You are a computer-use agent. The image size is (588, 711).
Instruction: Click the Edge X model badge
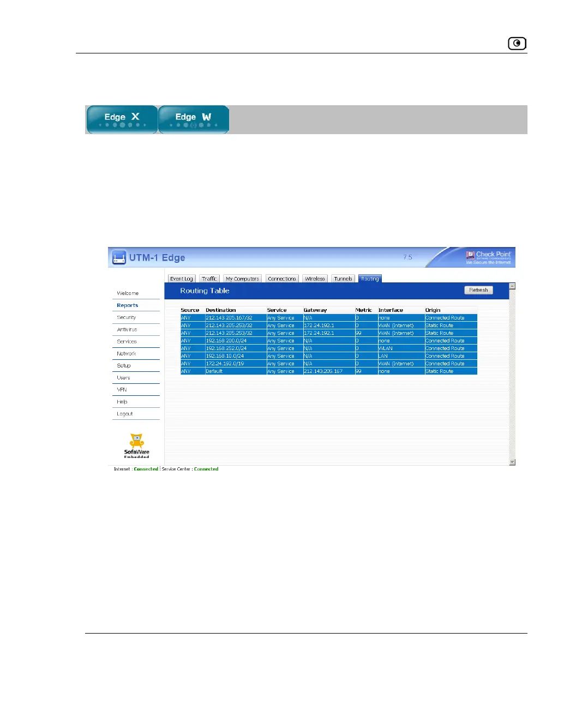point(122,119)
